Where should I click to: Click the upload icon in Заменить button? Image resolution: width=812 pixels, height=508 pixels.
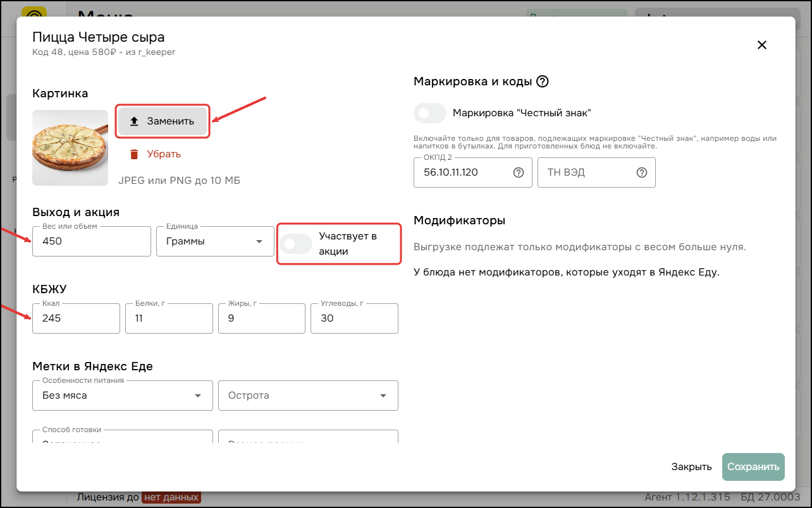click(x=134, y=121)
